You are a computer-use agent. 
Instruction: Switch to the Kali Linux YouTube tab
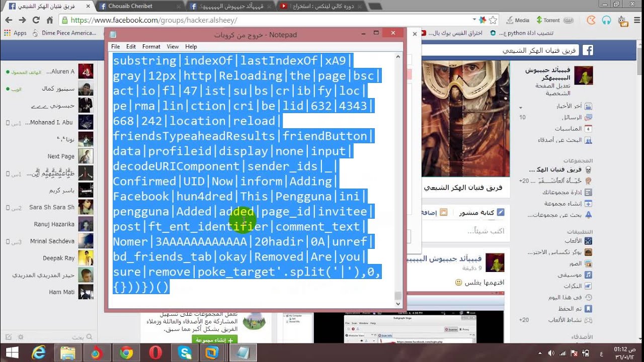[x=322, y=7]
